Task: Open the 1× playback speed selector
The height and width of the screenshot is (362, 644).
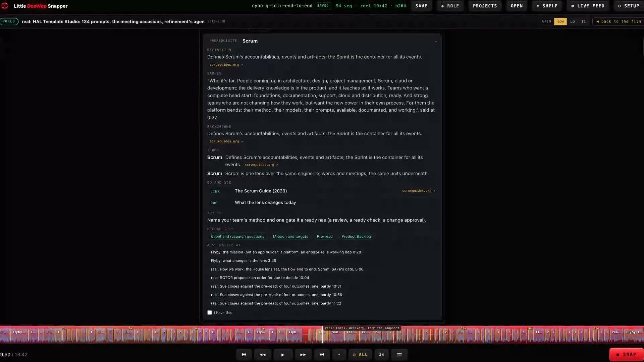Action: click(x=381, y=354)
